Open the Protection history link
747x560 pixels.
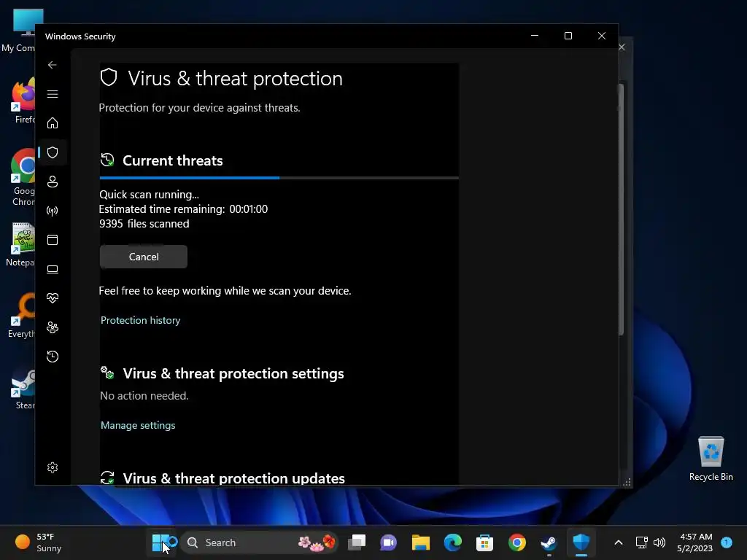click(141, 320)
